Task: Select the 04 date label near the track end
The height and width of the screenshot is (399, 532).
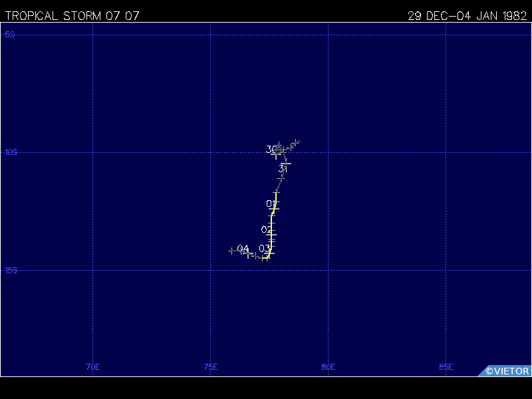Action: (243, 249)
